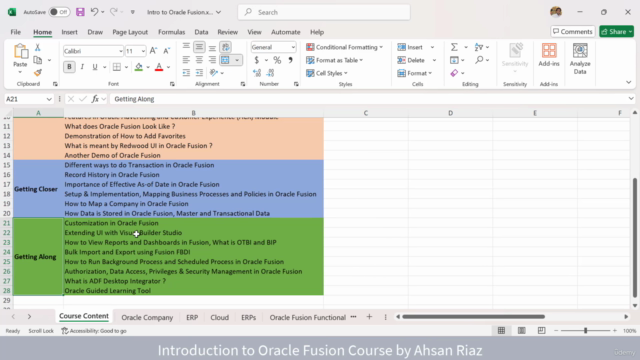Undo the last action
Viewport: 640px width, 360px height.
coord(94,12)
